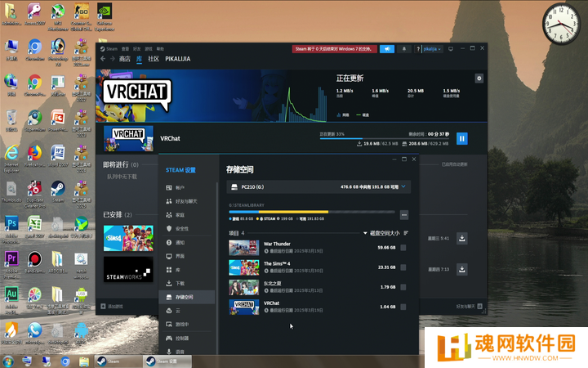Select Adobe Photoshop desktop icon
588x368 pixels.
(11, 230)
